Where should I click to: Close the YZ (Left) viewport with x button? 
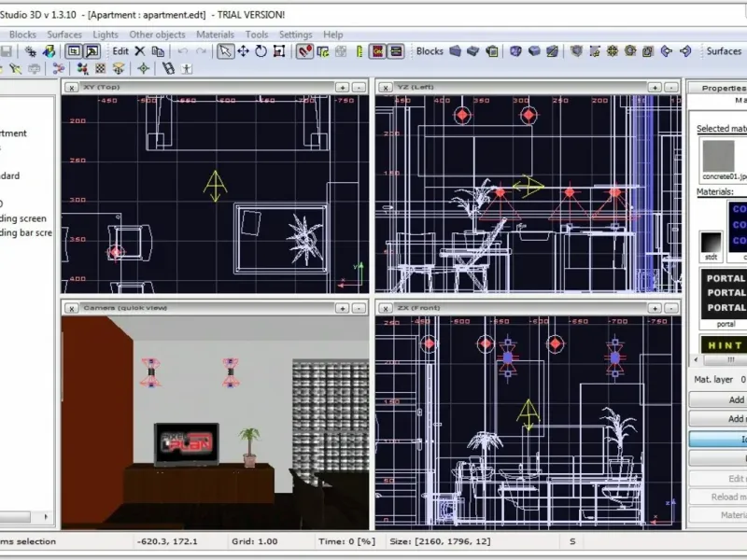click(386, 88)
